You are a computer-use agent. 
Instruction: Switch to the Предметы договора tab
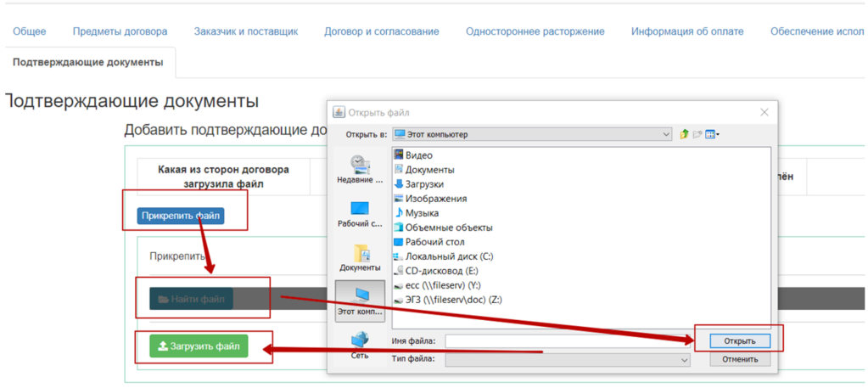120,31
